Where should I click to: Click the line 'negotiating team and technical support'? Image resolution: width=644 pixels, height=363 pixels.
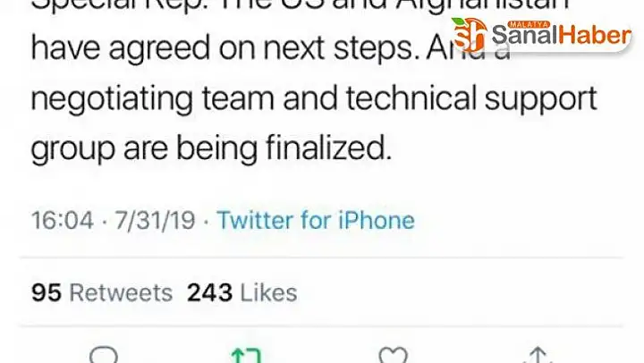point(314,98)
